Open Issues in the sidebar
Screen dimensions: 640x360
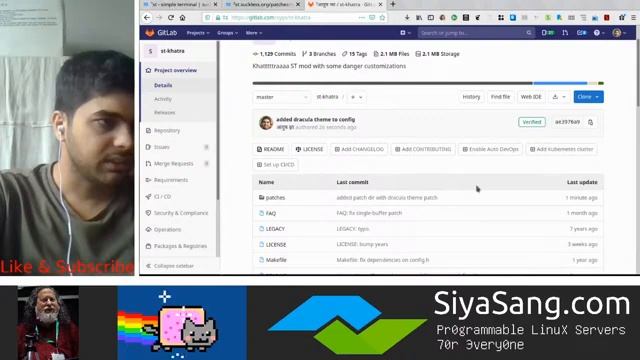point(162,147)
